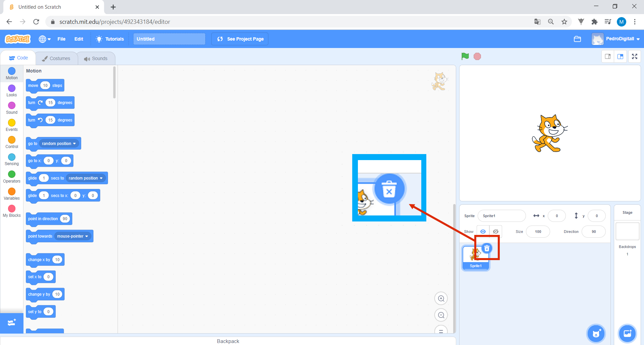This screenshot has width=644, height=345.
Task: Select the Stage backdrop thumbnail
Action: [627, 231]
